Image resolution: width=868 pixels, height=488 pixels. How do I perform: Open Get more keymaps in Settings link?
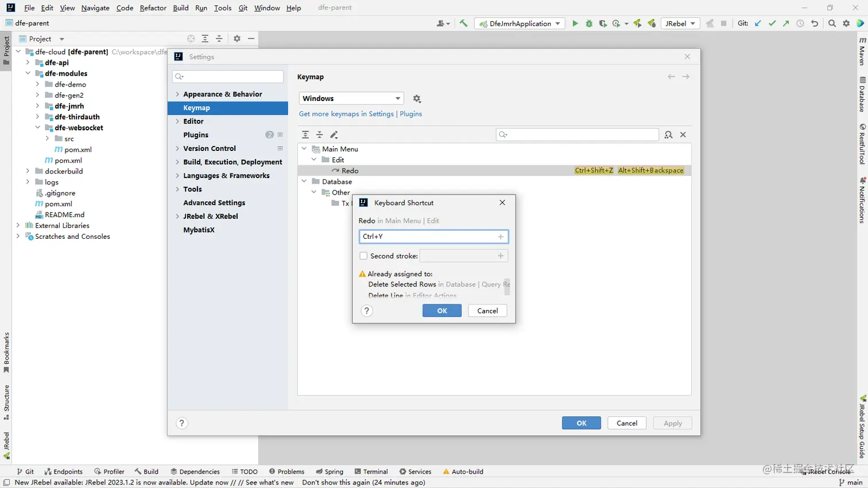tap(346, 114)
